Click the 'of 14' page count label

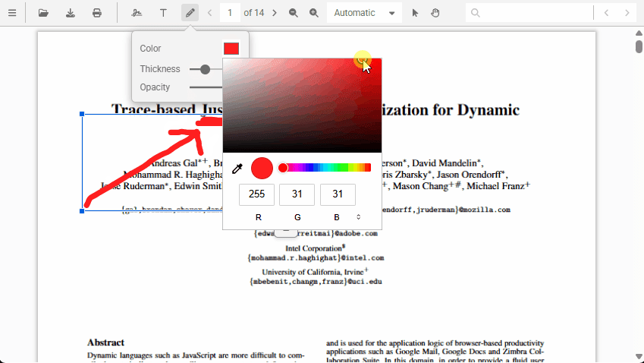[x=253, y=13]
